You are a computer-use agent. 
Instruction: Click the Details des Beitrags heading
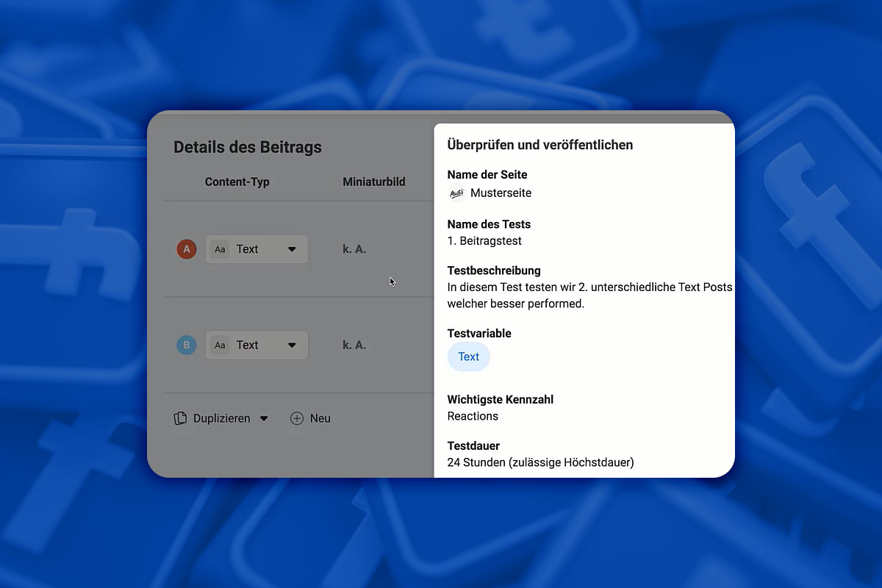click(x=248, y=147)
